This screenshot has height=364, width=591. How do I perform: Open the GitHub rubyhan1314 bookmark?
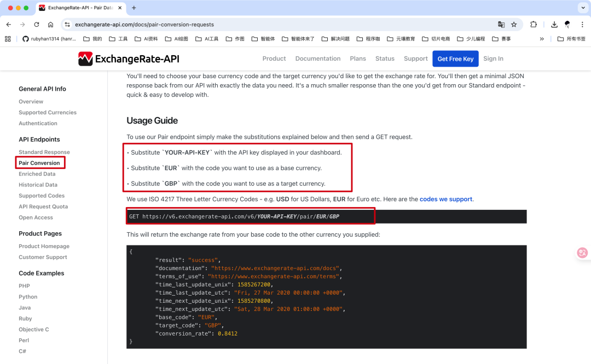49,39
